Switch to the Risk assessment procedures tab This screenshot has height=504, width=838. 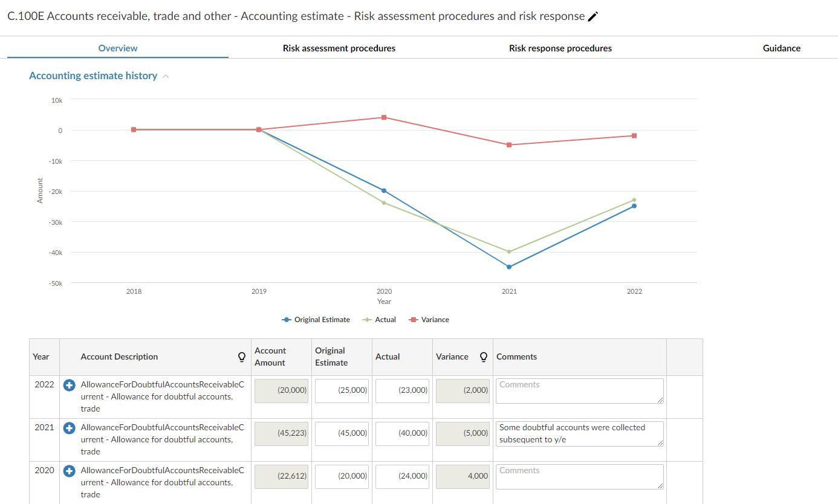339,48
